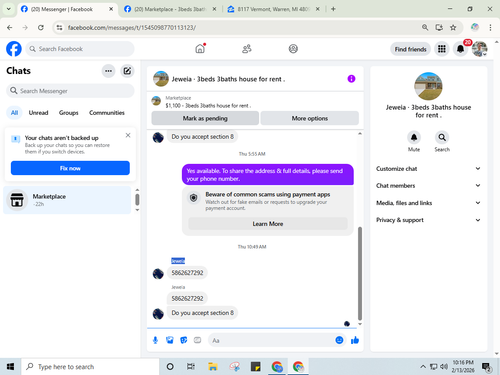Screen dimensions: 500x375
Task: Open the Cortana circle taskbar icon
Action: point(170,367)
